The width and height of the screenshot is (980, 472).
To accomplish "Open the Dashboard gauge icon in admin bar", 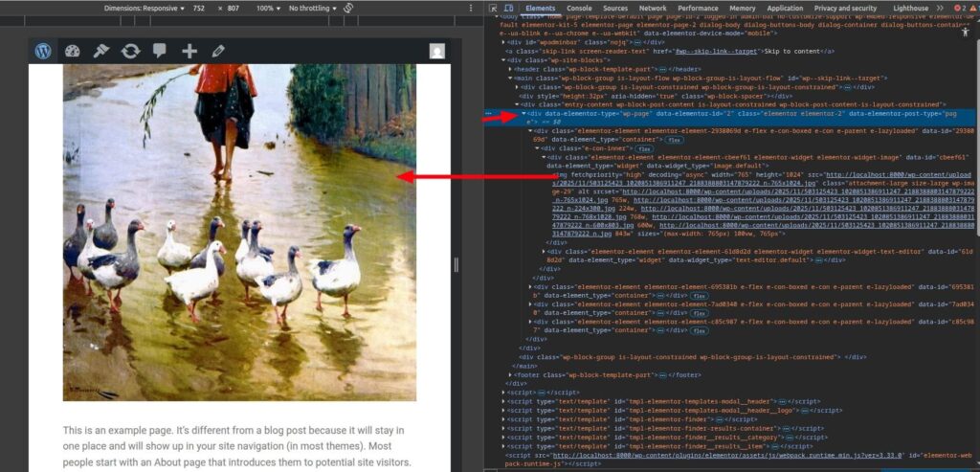I will point(73,52).
